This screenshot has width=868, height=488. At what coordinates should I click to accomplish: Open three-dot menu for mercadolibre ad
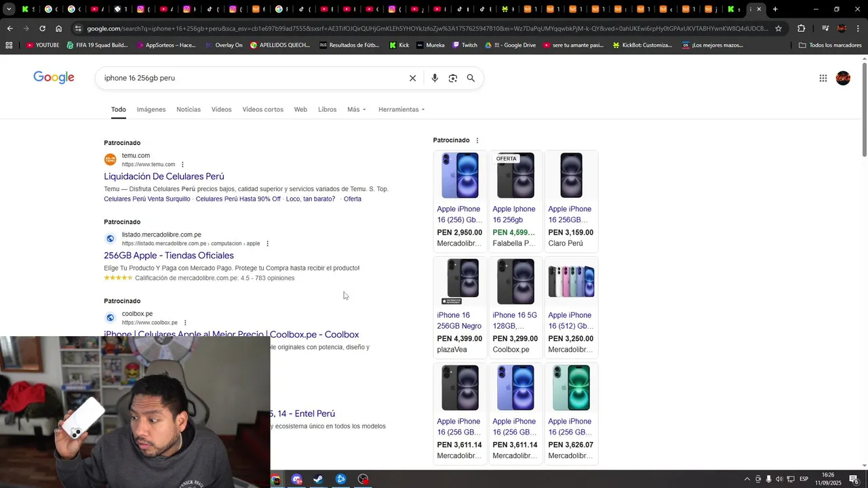(267, 243)
